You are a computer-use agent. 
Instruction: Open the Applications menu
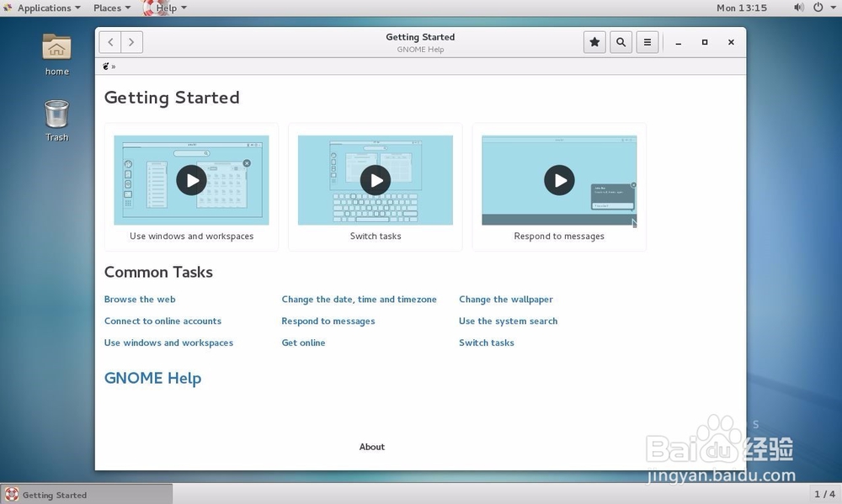[42, 8]
